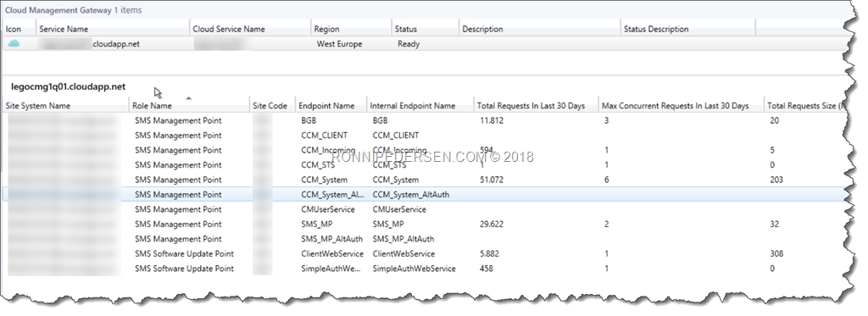Image resolution: width=868 pixels, height=316 pixels.
Task: Click the West Europe region cell
Action: click(x=339, y=44)
